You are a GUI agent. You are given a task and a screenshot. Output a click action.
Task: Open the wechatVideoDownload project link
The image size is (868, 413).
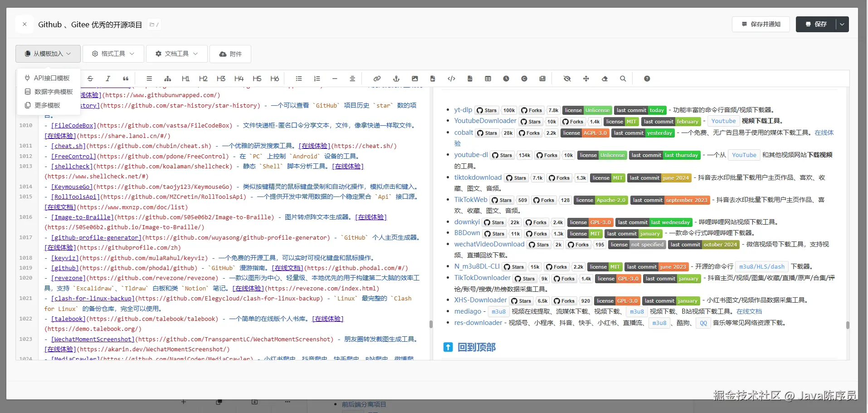point(489,244)
